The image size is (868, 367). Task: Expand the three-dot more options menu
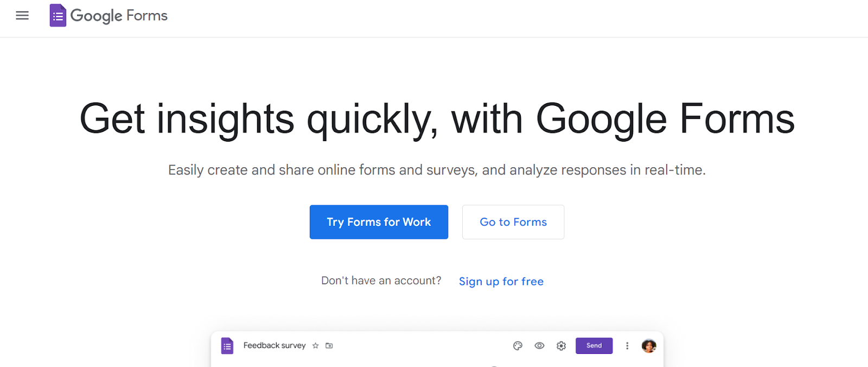[x=627, y=346]
